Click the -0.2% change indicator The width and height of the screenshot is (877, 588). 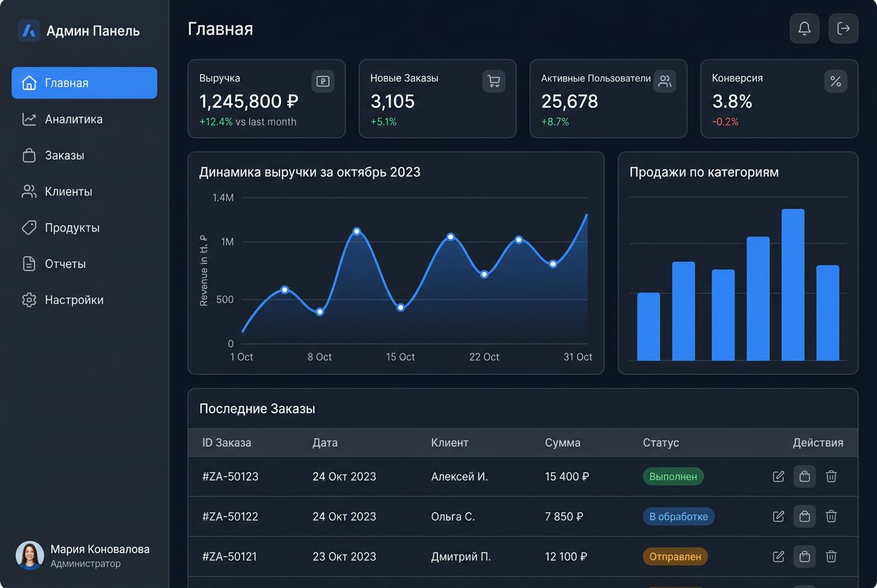click(725, 122)
